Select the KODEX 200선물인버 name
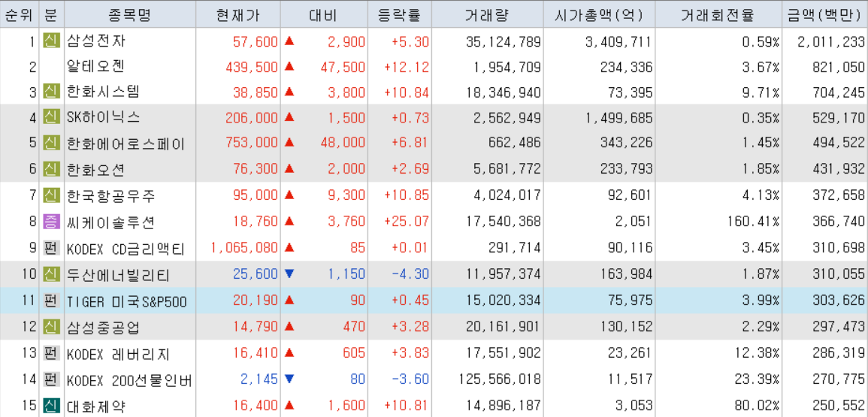Image resolution: width=868 pixels, height=417 pixels. point(129,380)
